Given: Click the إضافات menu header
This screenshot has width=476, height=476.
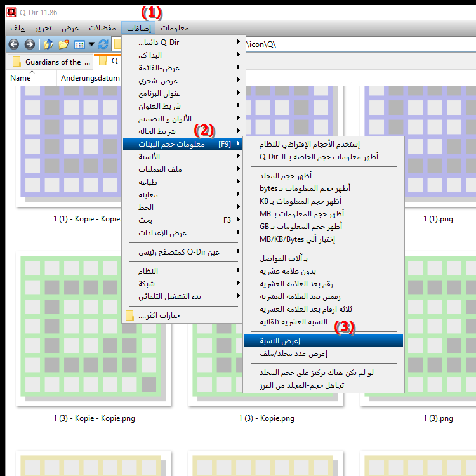Looking at the screenshot, I should pos(138,28).
